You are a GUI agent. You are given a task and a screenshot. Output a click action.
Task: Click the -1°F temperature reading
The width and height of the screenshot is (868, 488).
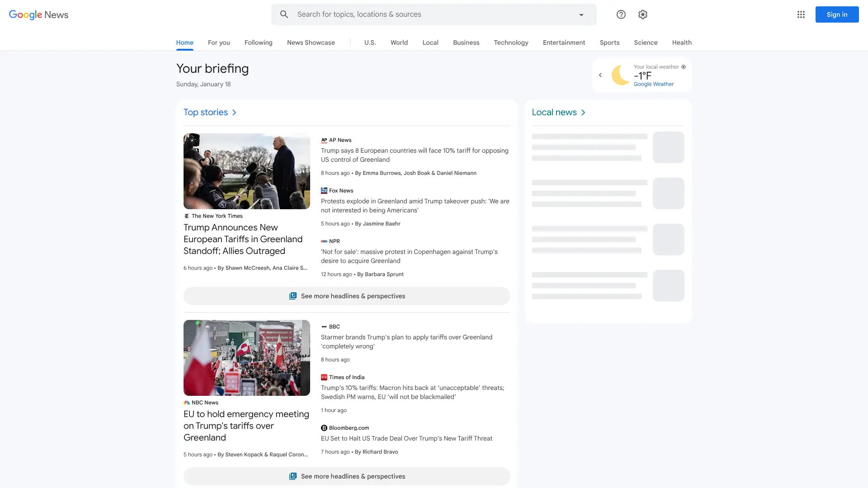point(642,75)
